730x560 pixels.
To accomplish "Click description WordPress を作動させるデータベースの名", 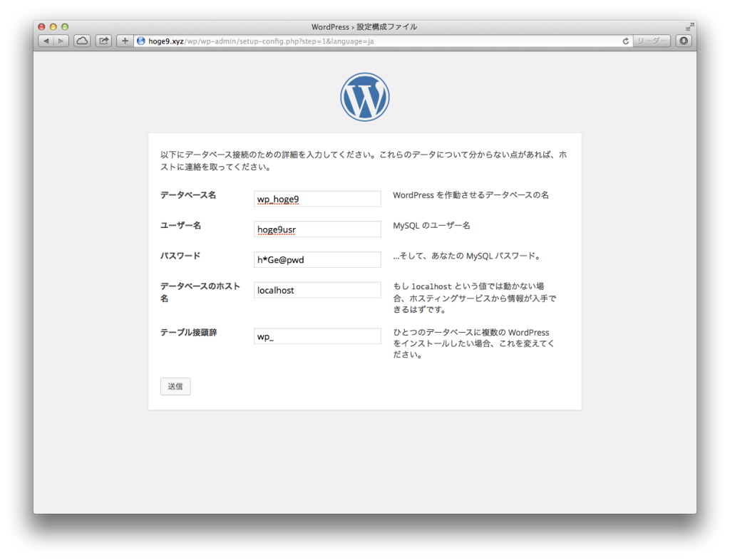I will [471, 195].
